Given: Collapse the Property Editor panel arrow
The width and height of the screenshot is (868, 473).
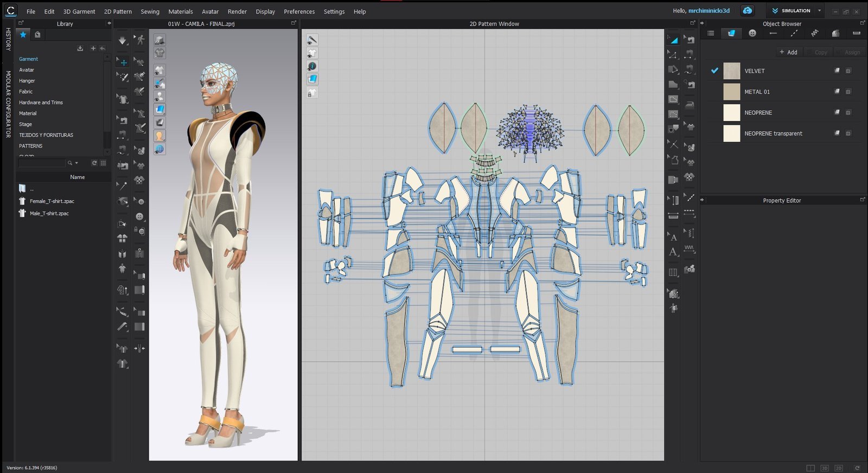Looking at the screenshot, I should (x=703, y=200).
